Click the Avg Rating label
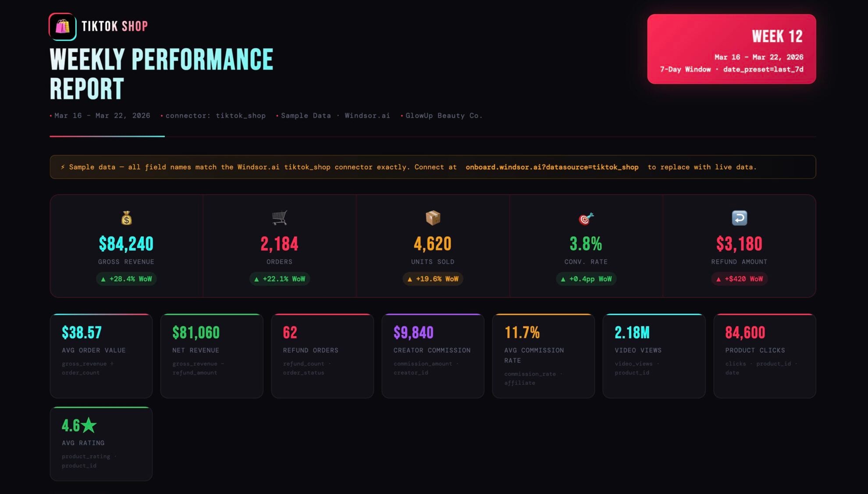 coord(83,443)
